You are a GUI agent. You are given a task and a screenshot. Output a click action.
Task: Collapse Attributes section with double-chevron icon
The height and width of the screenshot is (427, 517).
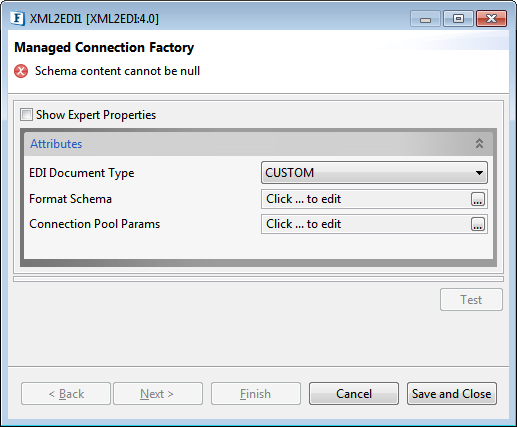click(x=479, y=144)
